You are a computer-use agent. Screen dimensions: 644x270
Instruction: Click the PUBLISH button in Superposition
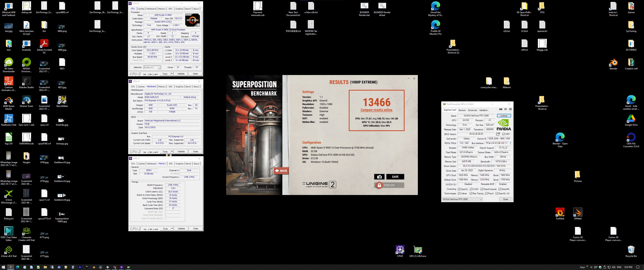pyautogui.click(x=389, y=185)
